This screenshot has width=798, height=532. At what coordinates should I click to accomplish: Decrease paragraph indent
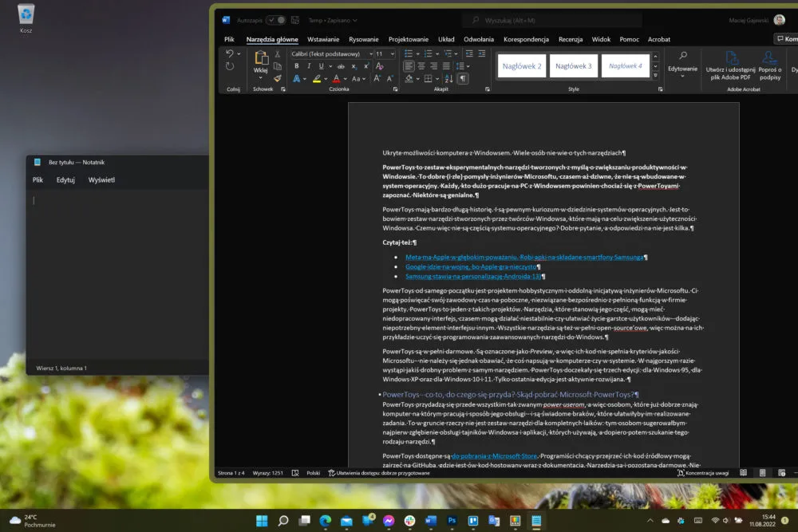[469, 53]
